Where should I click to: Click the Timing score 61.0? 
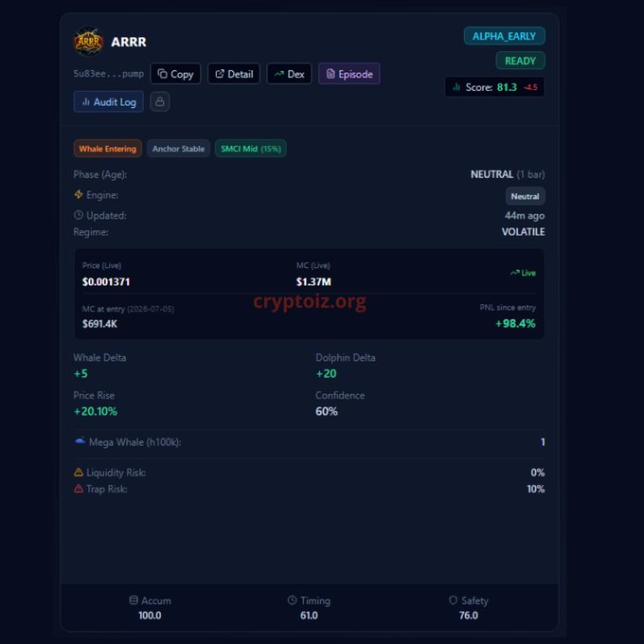(x=309, y=616)
